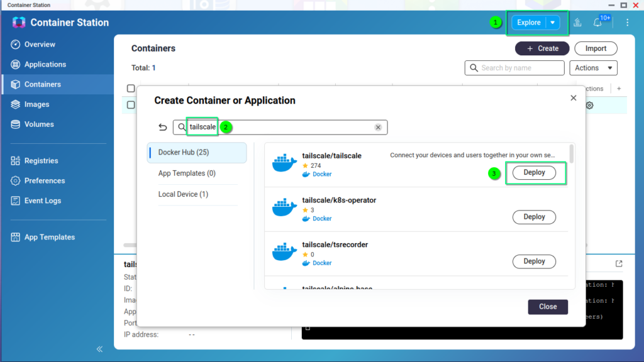Click the stacked layers icon in header
Screen dimensions: 644x362
click(x=577, y=23)
